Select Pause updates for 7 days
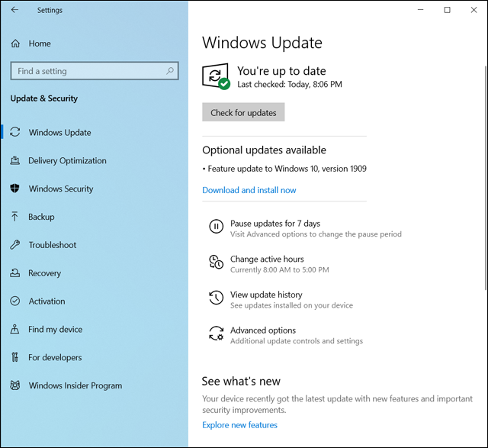 click(275, 224)
